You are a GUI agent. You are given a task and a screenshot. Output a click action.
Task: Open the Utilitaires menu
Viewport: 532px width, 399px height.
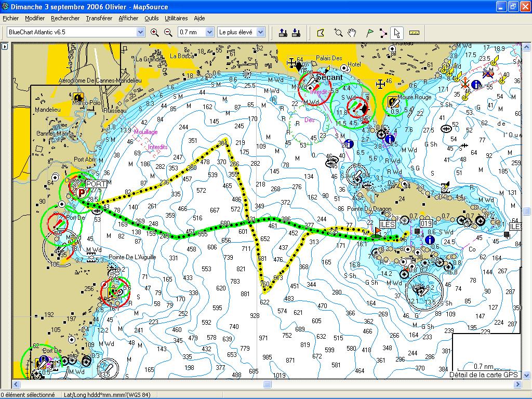tap(176, 18)
